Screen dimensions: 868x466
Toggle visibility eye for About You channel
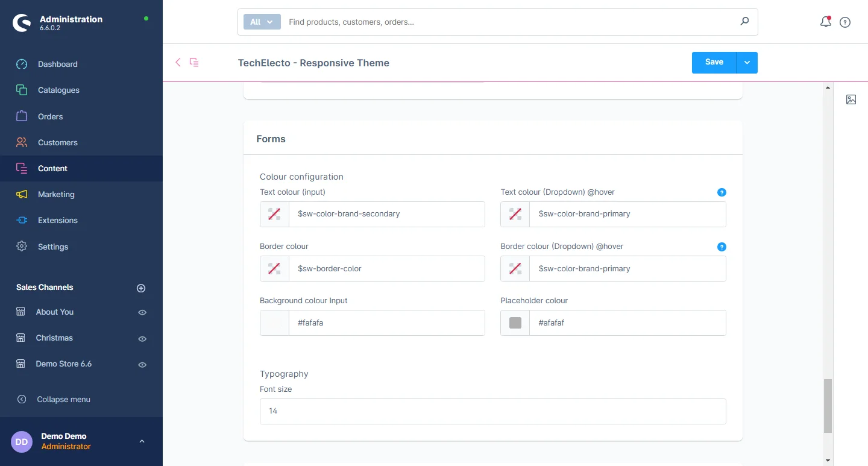point(142,312)
